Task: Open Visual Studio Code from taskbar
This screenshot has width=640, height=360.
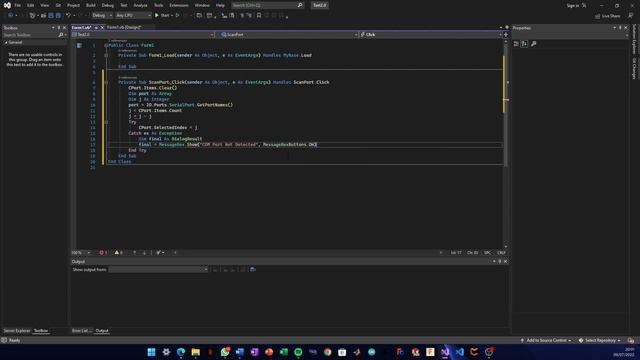Action: click(460, 352)
